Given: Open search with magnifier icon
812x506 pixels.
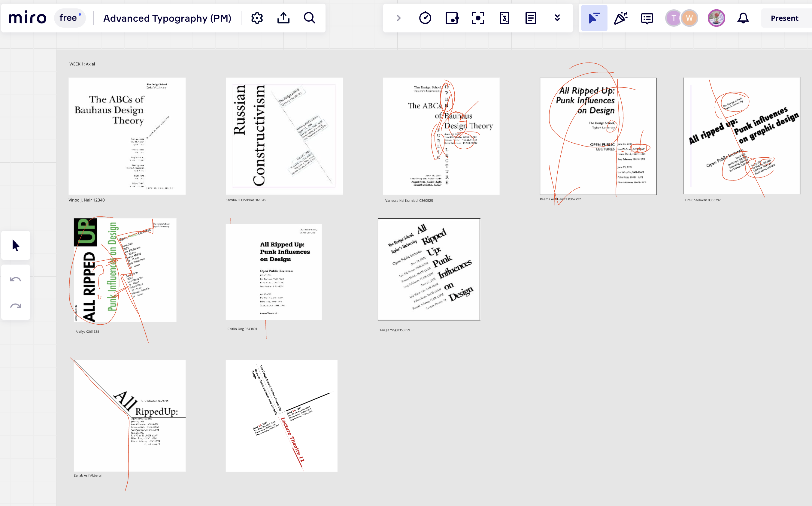Looking at the screenshot, I should tap(310, 18).
